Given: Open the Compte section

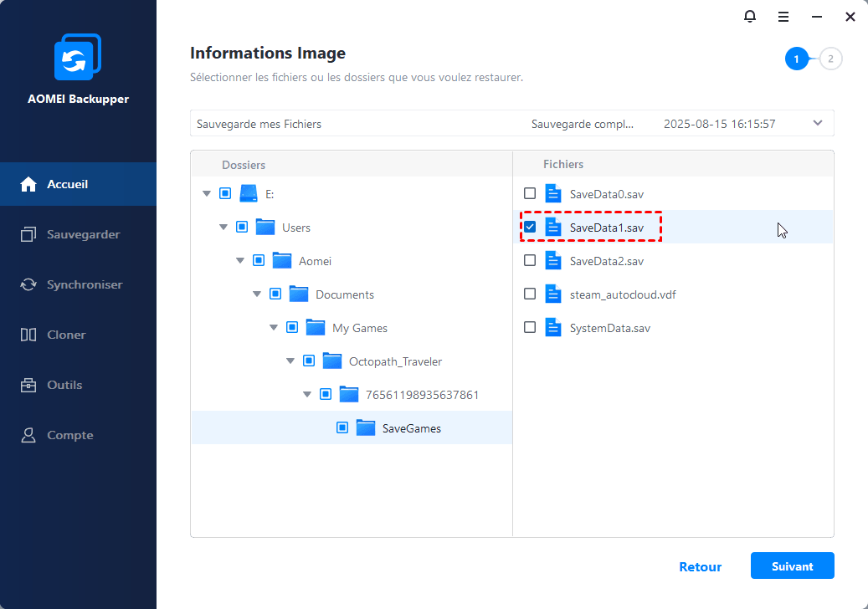Looking at the screenshot, I should point(78,435).
